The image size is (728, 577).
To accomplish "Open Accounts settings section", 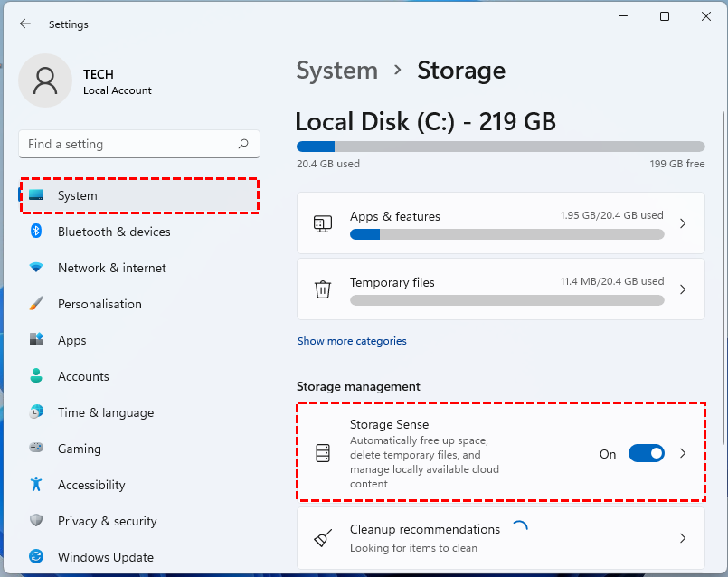I will point(83,376).
